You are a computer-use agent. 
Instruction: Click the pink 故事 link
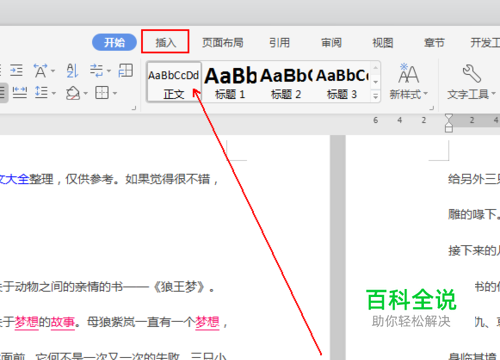point(63,322)
